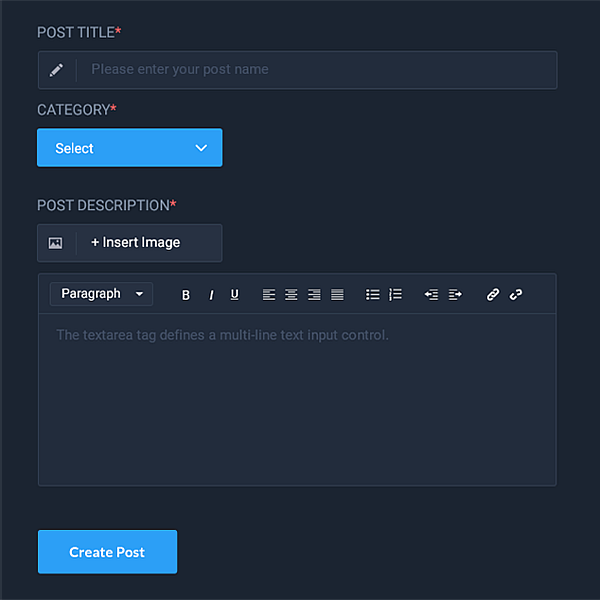This screenshot has height=600, width=600.
Task: Align text to the right
Action: click(x=314, y=295)
